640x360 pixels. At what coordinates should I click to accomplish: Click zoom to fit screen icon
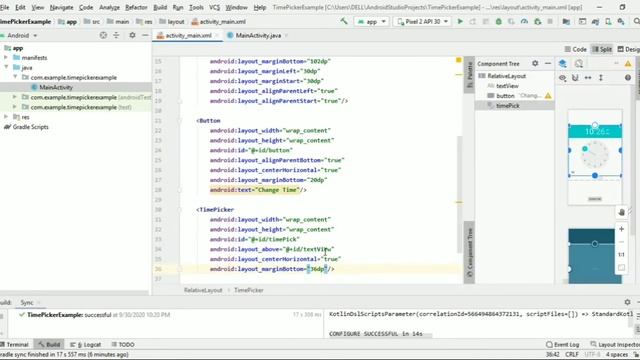[621, 268]
